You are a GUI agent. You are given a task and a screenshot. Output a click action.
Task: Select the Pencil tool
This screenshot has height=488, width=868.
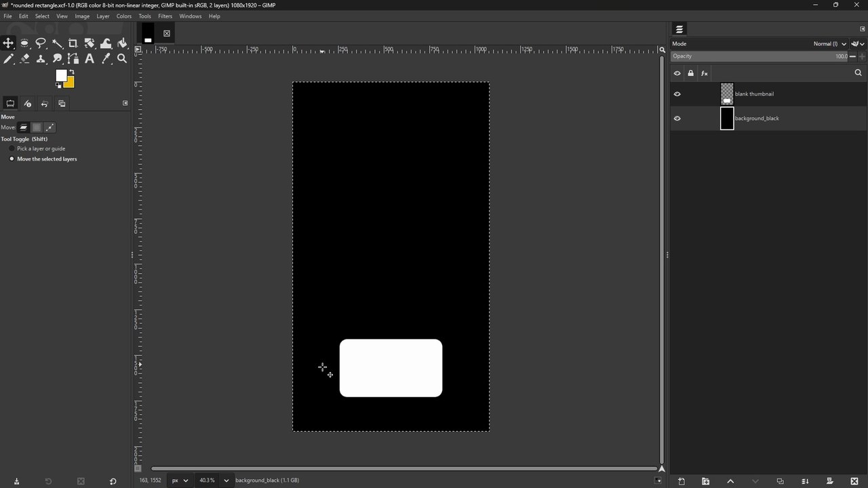click(x=8, y=59)
